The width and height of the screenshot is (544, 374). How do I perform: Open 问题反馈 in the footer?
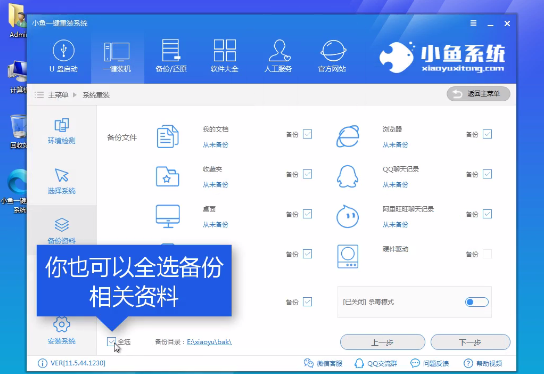coord(430,363)
